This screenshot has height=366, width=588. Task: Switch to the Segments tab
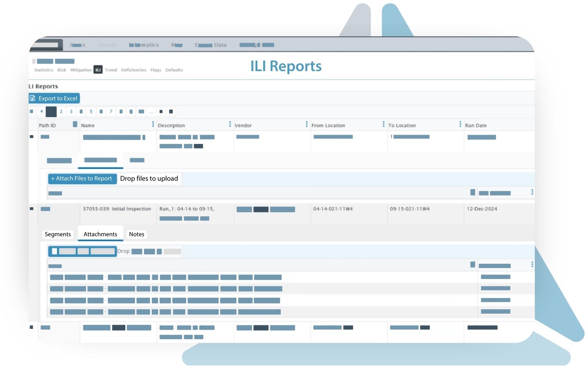coord(58,234)
